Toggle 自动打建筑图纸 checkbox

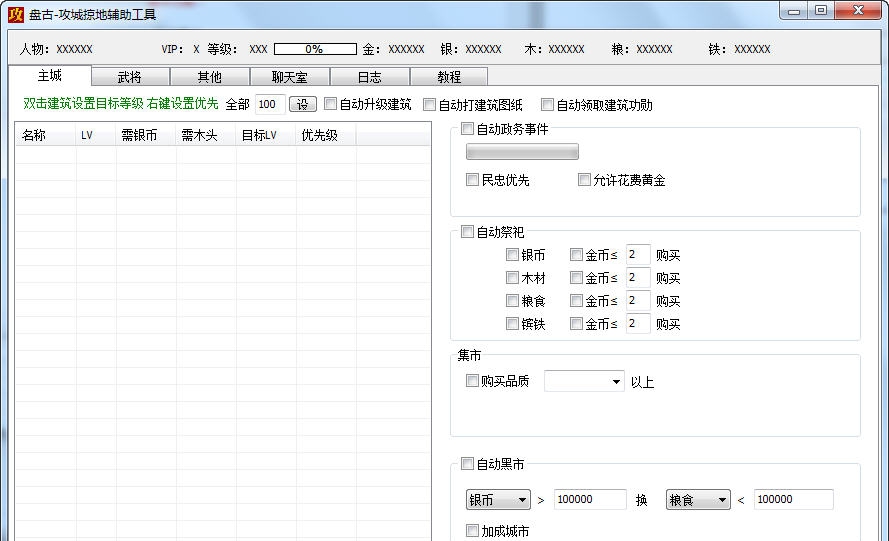pyautogui.click(x=430, y=105)
